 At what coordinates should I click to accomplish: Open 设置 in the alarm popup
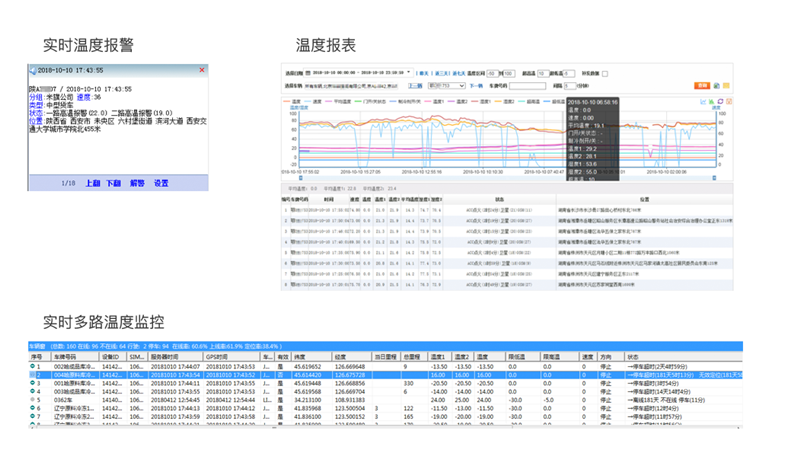coord(161,184)
